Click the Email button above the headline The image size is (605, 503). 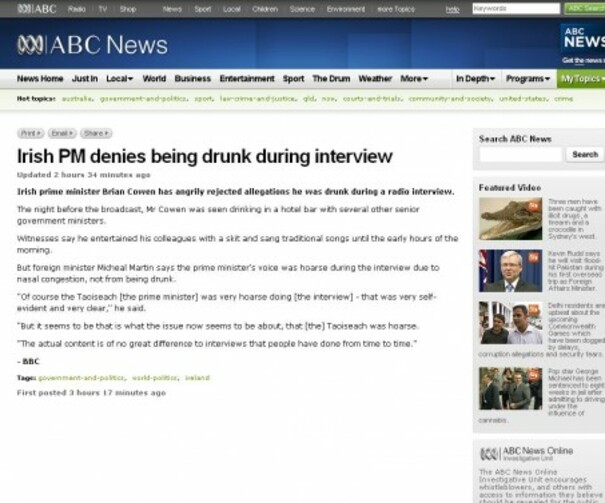tap(62, 133)
